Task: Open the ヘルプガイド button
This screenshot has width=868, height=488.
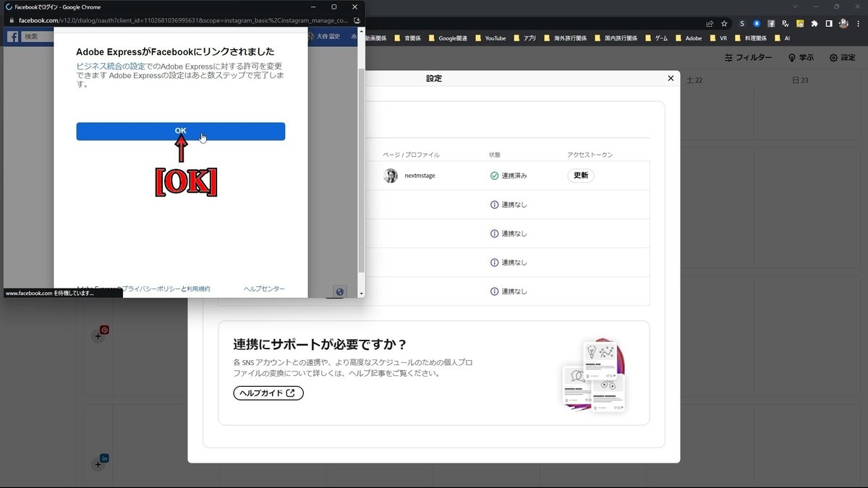Action: [x=268, y=393]
